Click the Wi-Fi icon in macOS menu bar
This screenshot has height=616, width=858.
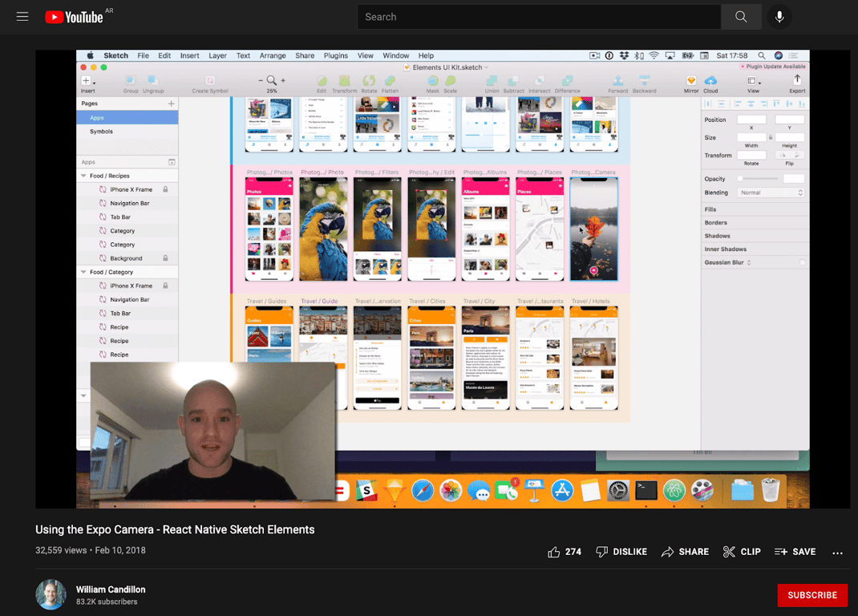654,55
